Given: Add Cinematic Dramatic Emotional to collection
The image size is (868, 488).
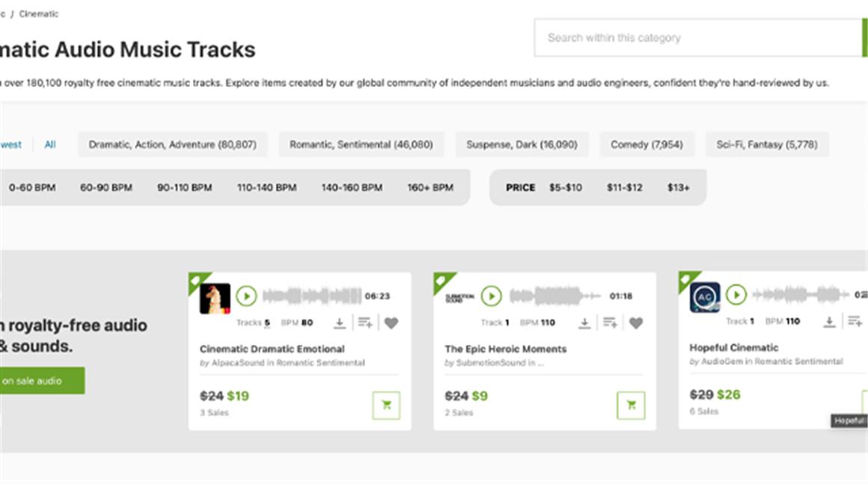Looking at the screenshot, I should point(364,323).
